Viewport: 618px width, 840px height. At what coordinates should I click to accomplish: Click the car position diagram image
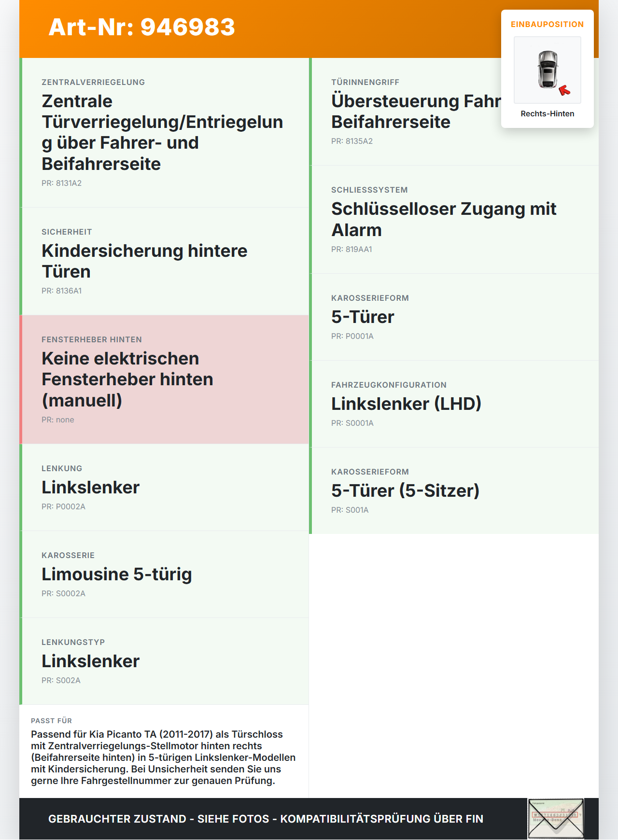click(x=548, y=70)
